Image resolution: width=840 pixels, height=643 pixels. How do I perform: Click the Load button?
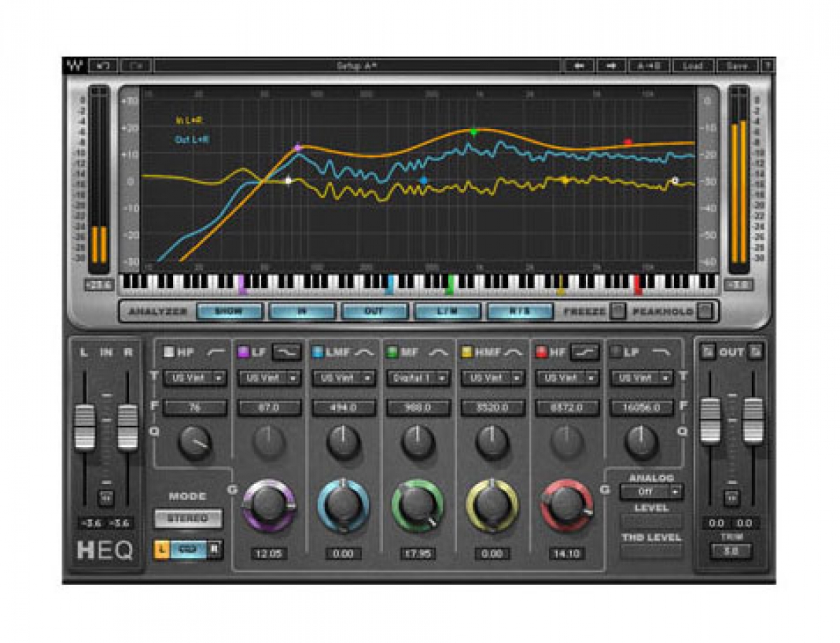pos(693,65)
